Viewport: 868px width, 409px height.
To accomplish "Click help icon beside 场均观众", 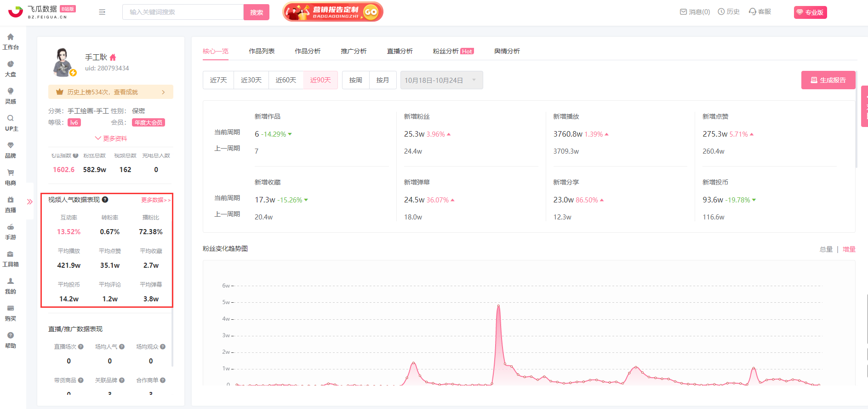I will coord(162,347).
